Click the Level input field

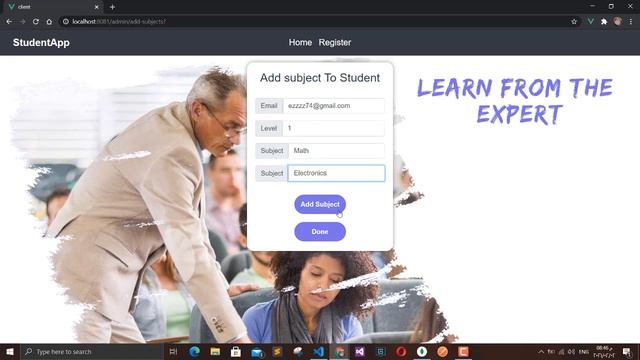coord(333,128)
